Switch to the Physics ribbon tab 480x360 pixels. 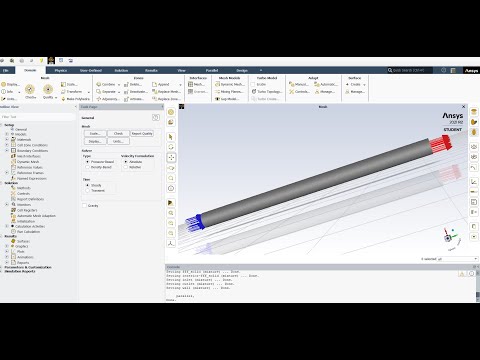coord(61,70)
